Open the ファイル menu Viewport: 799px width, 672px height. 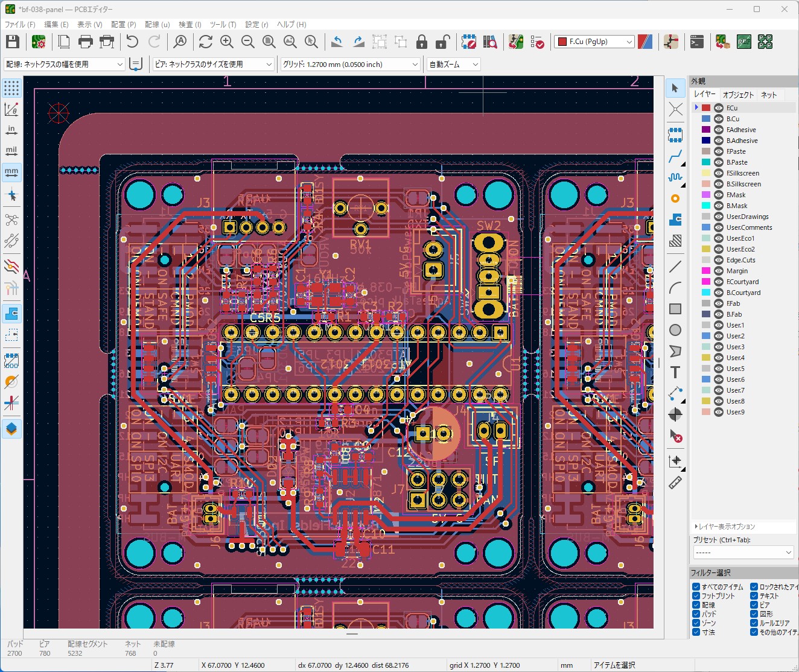pos(20,25)
